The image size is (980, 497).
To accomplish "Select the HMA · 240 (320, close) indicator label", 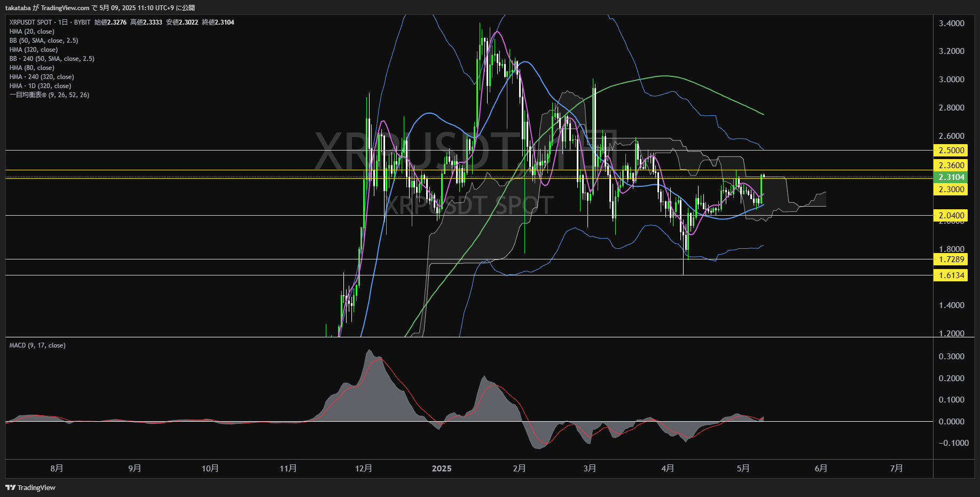I will (x=42, y=77).
